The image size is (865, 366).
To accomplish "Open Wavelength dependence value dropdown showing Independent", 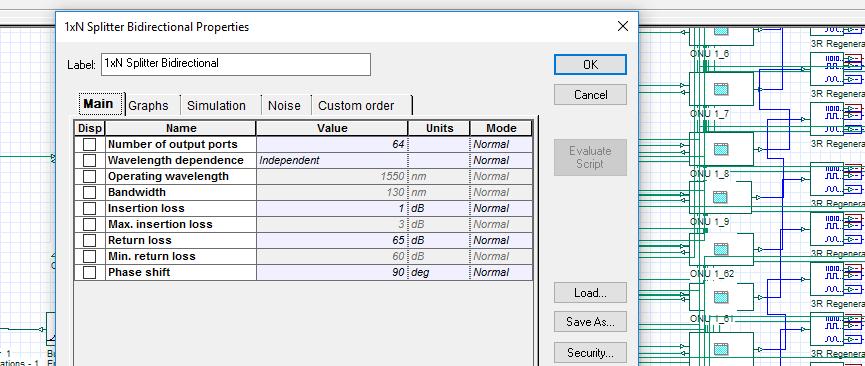I will pos(332,161).
